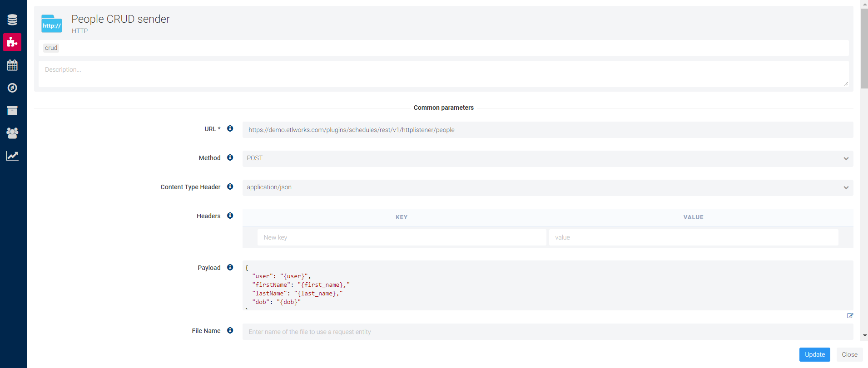868x368 pixels.
Task: Show info tooltip for Headers
Action: pos(230,216)
